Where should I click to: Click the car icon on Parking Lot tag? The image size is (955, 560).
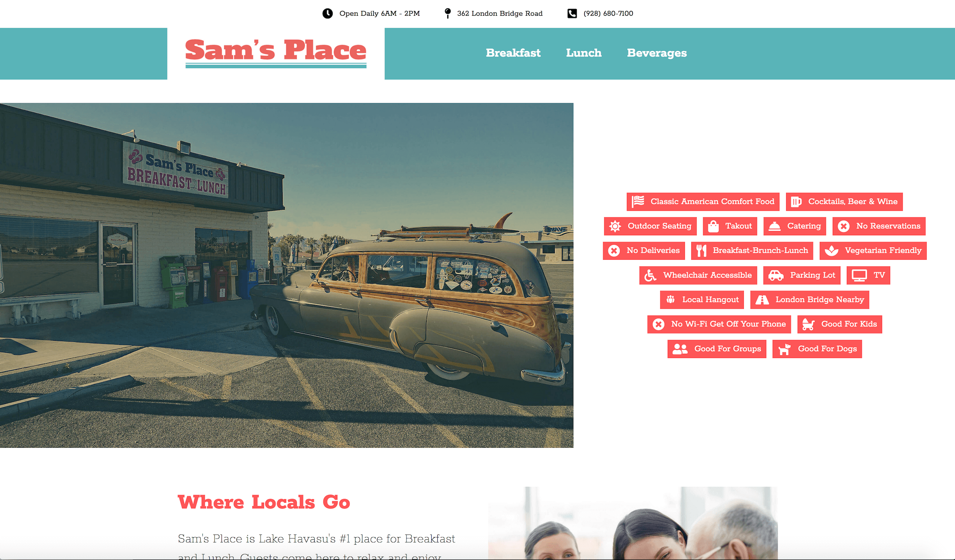(x=776, y=275)
